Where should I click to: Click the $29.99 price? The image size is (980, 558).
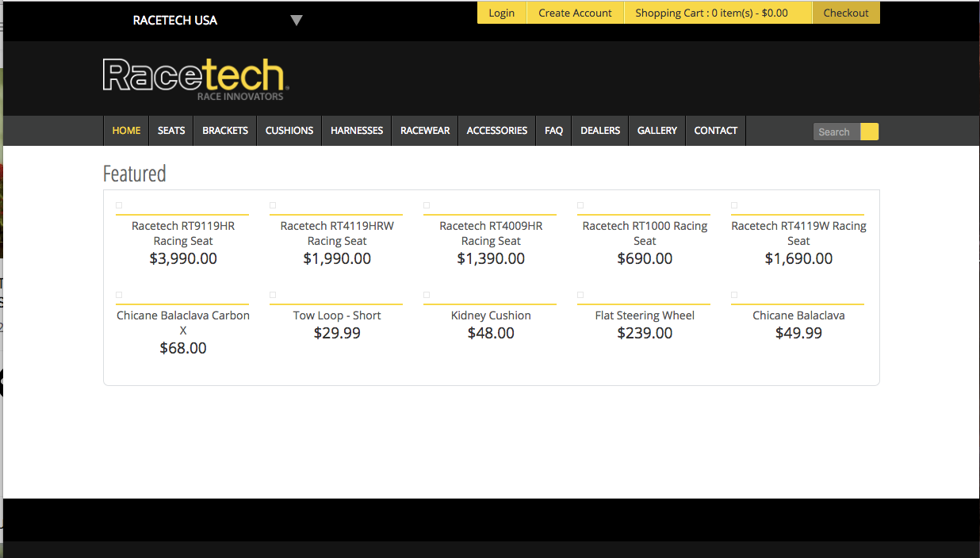(x=337, y=333)
